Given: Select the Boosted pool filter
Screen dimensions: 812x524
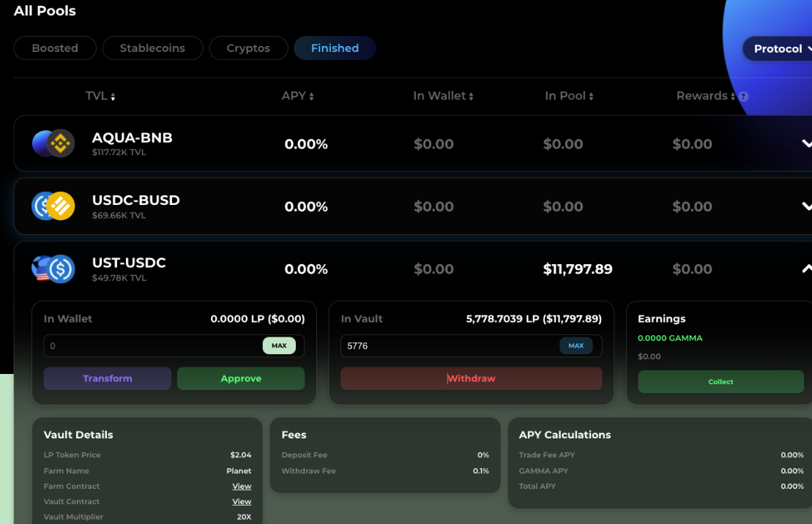Looking at the screenshot, I should pos(54,48).
